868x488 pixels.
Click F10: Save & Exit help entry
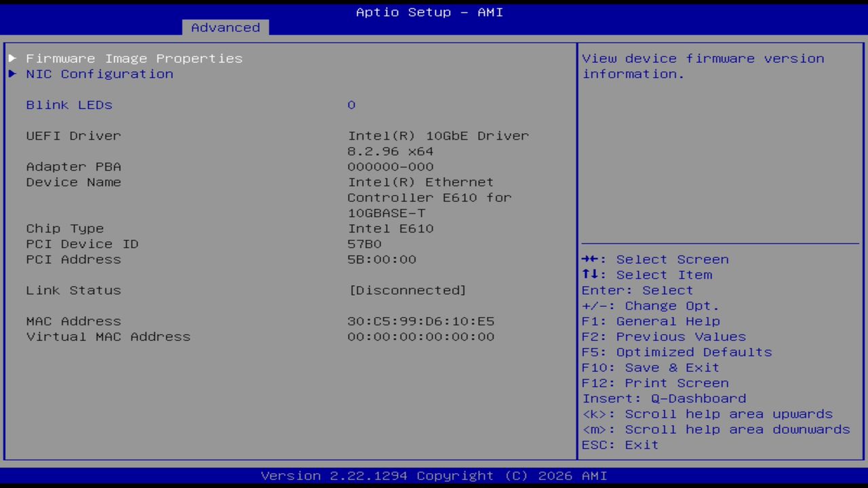click(x=650, y=367)
